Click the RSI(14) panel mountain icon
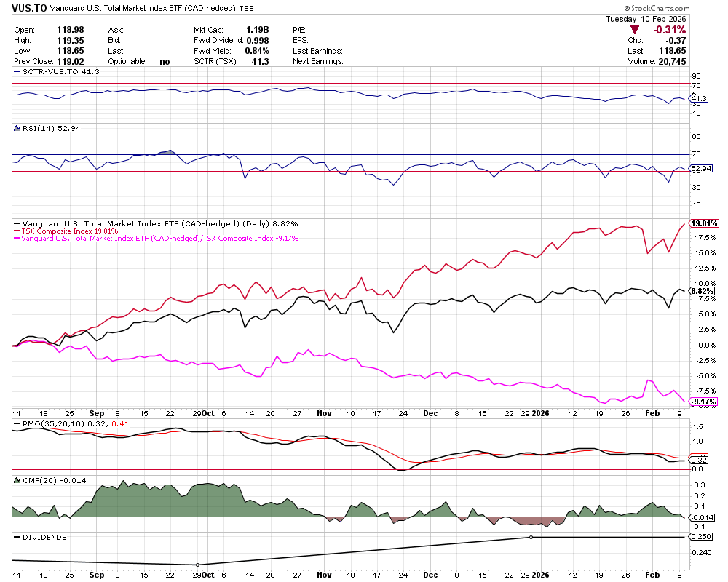Screen dimensions: 728x582 17,128
